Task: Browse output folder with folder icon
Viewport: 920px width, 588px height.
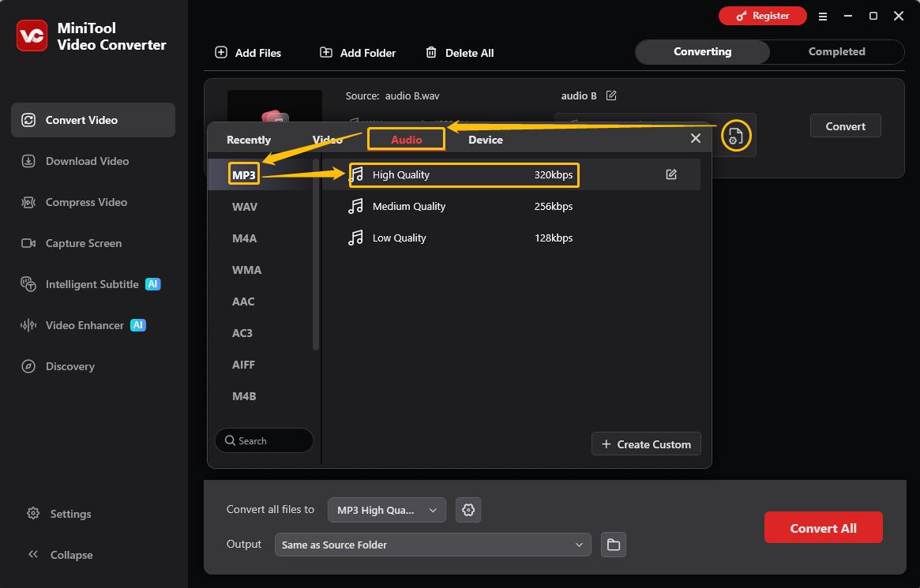Action: (x=614, y=545)
